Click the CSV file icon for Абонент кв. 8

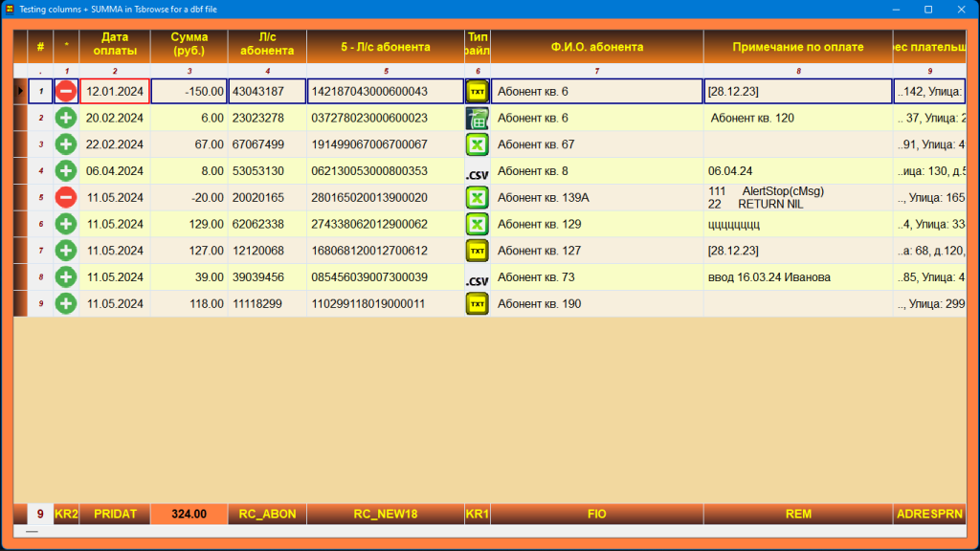tap(477, 174)
